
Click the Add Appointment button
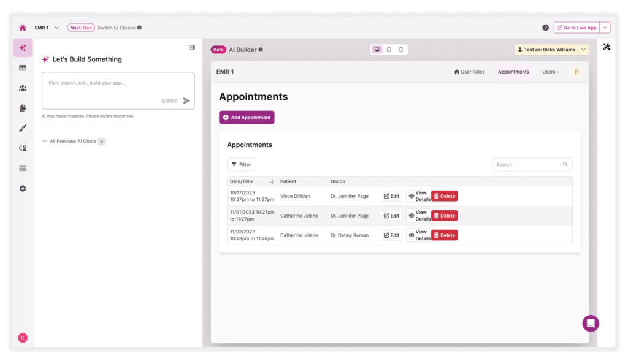click(247, 118)
